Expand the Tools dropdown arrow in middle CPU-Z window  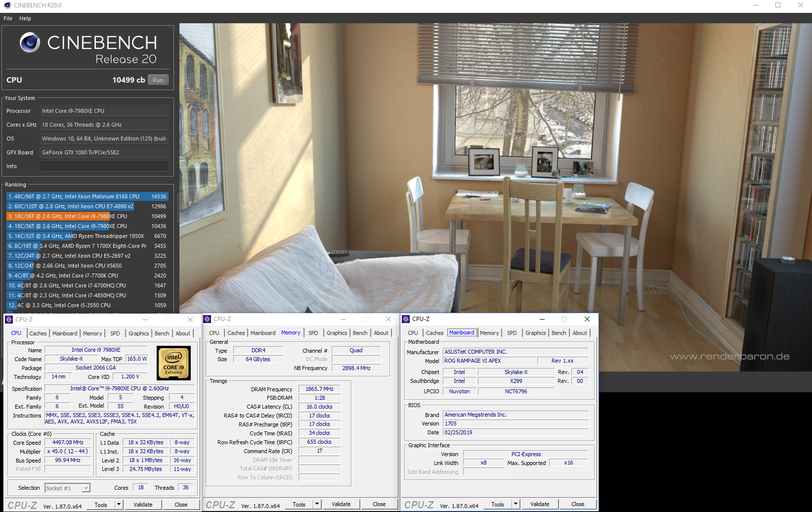point(317,504)
